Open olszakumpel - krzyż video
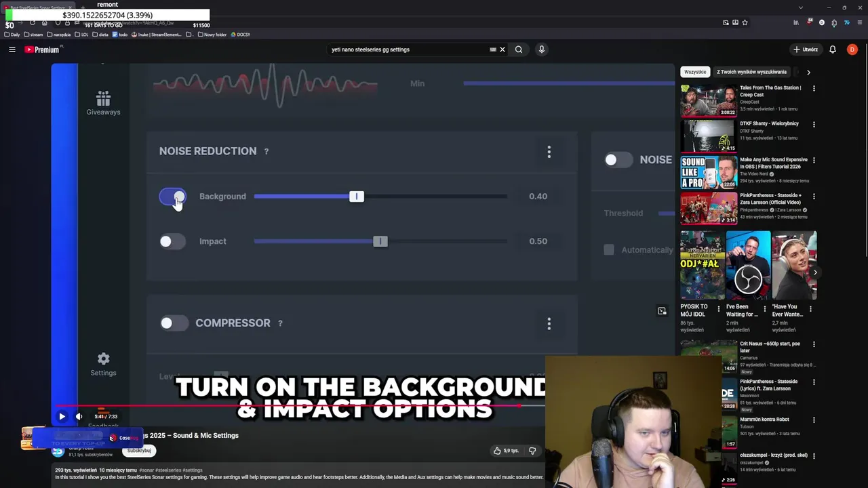868x488 pixels. point(774,455)
